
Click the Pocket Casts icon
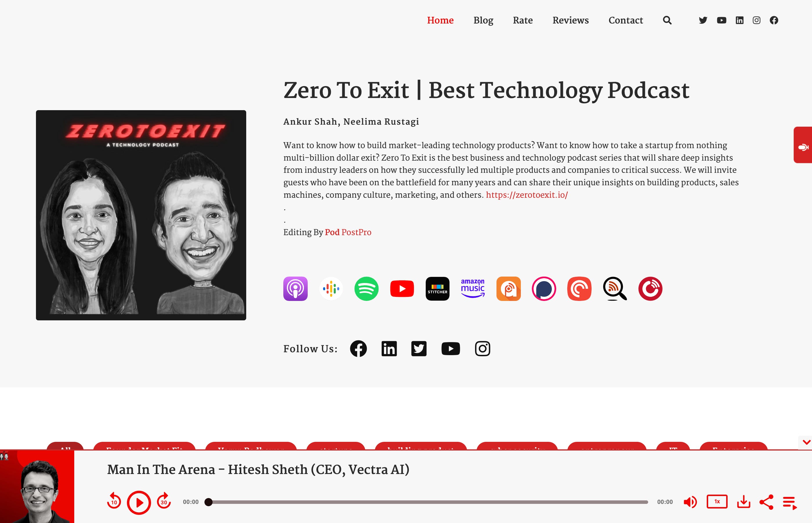579,288
